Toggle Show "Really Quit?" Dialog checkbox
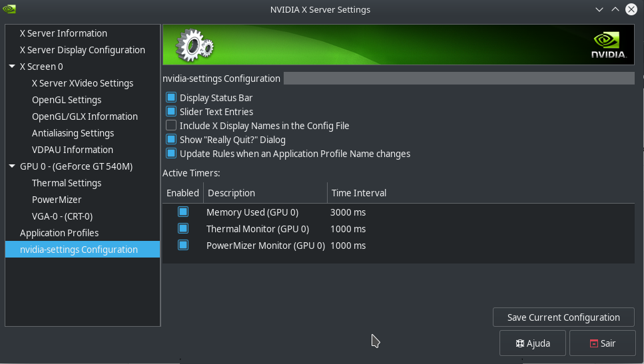 click(x=171, y=139)
